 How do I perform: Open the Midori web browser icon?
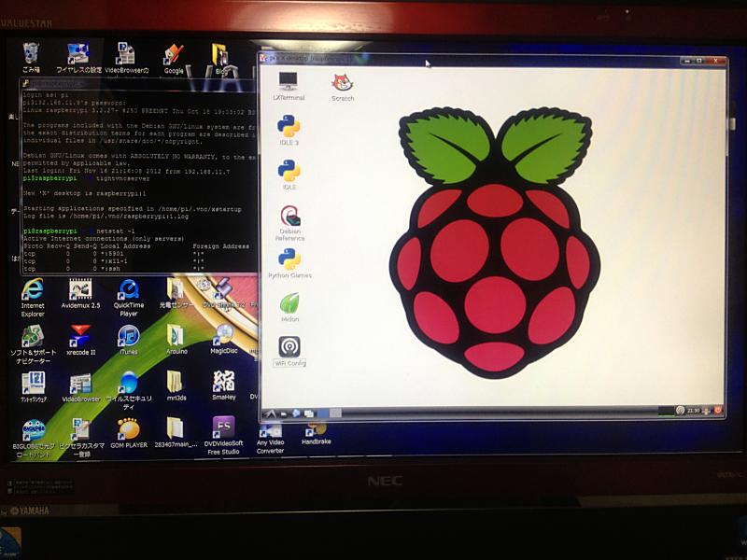pyautogui.click(x=289, y=307)
